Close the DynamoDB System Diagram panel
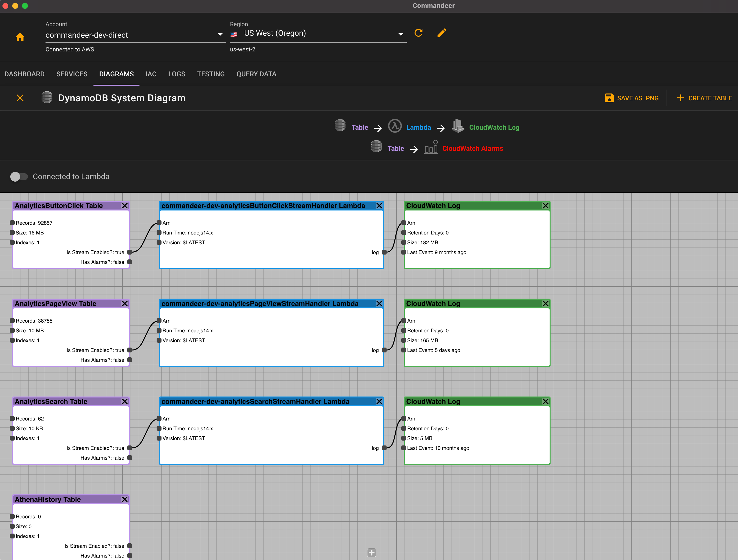Viewport: 738px width, 560px height. coord(20,98)
